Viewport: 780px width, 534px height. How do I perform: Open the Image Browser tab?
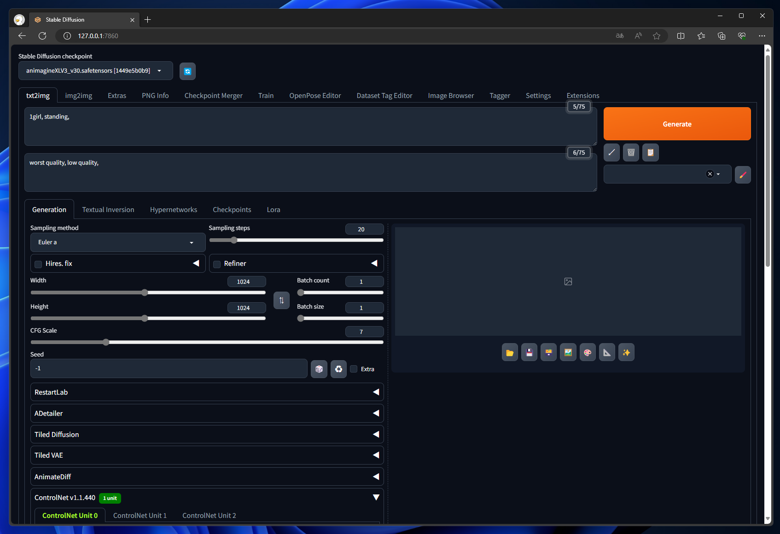pyautogui.click(x=451, y=96)
